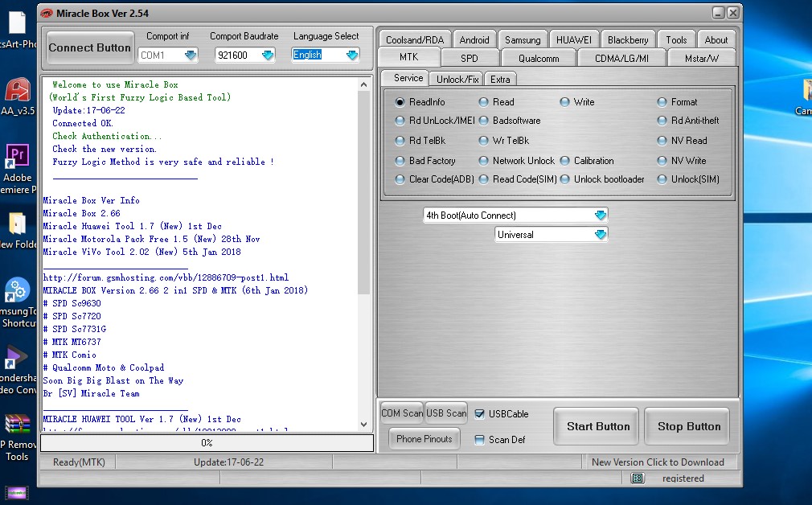Viewport: 812px width, 505px height.
Task: Click the gsmhosting forum URL in the log
Action: pyautogui.click(x=166, y=277)
